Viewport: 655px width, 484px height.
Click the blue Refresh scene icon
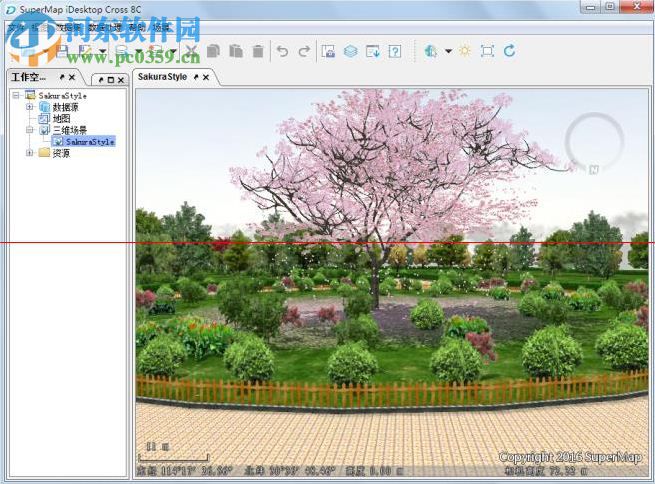coord(509,51)
